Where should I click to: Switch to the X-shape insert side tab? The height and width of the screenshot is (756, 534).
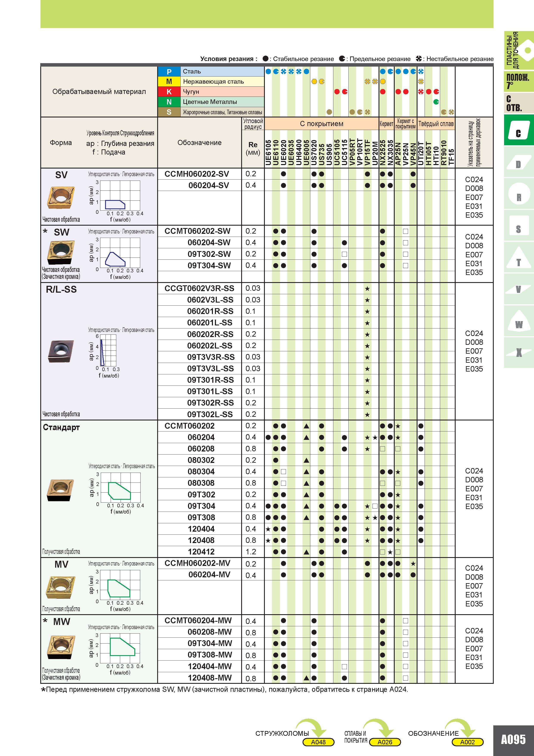(x=518, y=353)
